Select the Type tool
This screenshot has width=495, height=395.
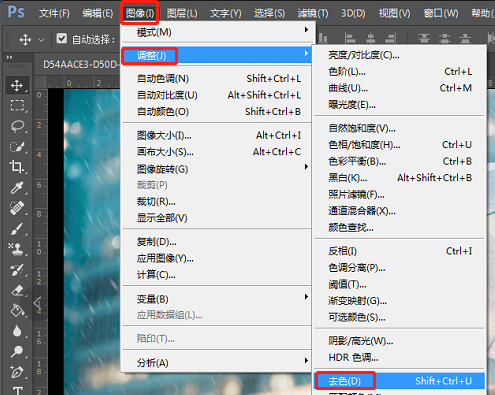(17, 390)
